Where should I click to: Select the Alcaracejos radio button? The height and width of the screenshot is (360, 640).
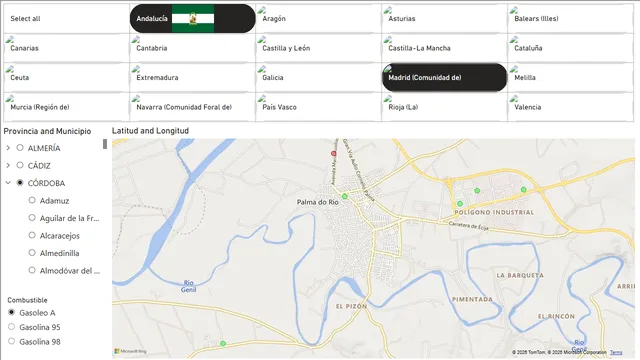32,235
